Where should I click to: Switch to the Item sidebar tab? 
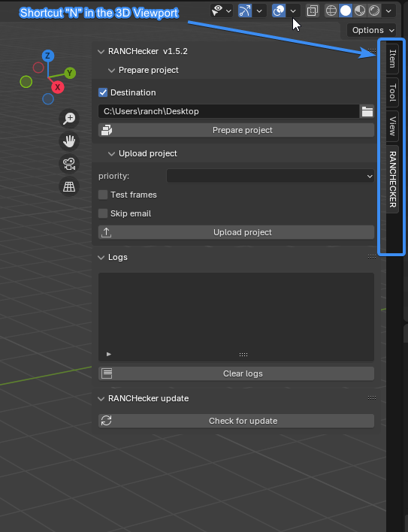pyautogui.click(x=392, y=59)
